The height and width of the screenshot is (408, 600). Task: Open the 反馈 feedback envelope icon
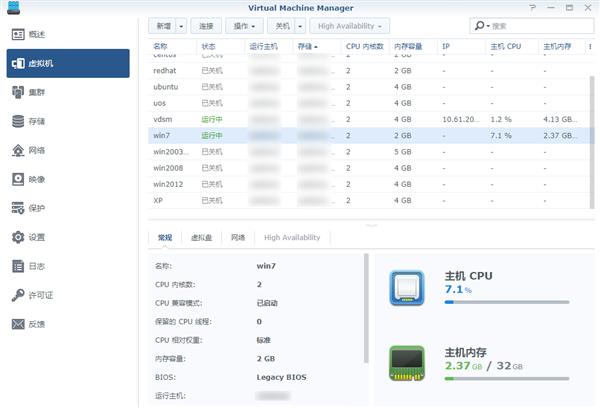18,324
